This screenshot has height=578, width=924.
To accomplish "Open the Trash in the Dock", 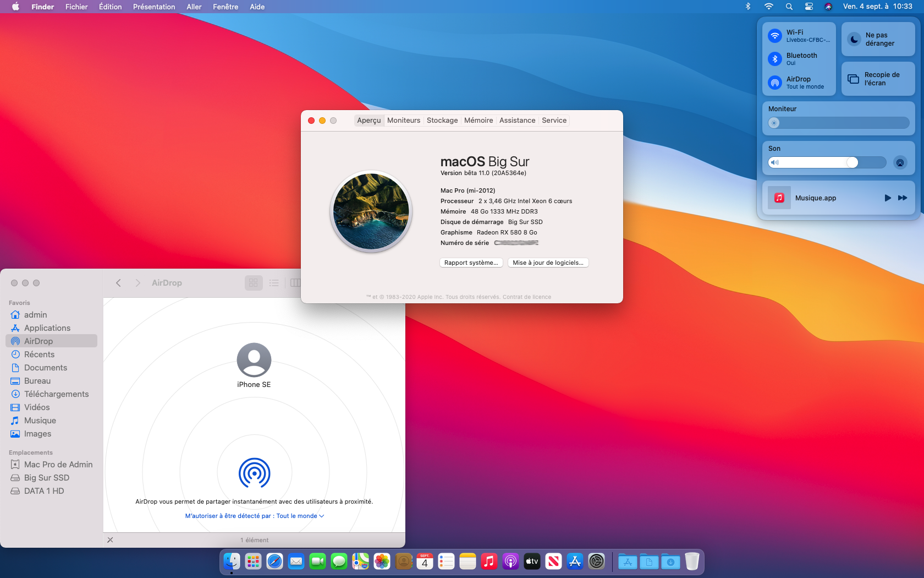I will coord(692,561).
